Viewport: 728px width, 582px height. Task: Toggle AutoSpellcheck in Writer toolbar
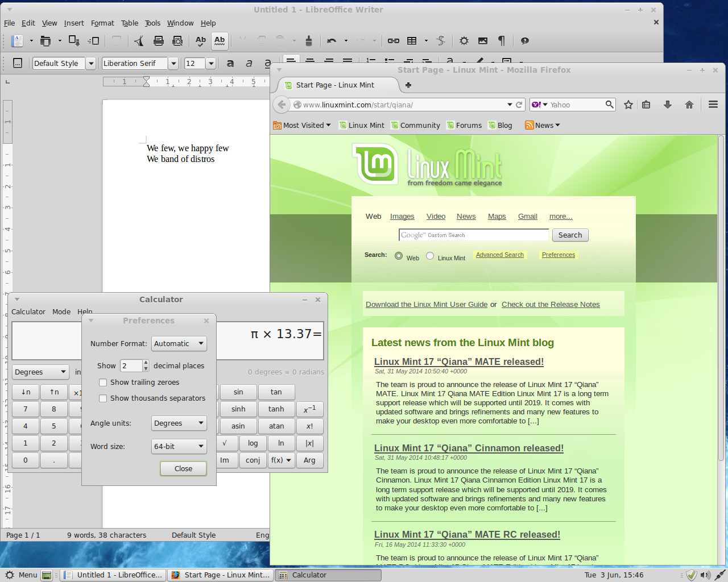(220, 41)
